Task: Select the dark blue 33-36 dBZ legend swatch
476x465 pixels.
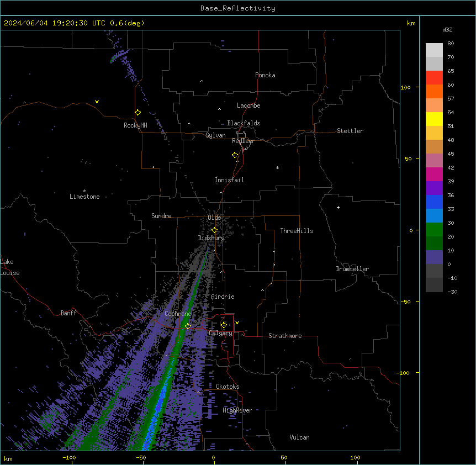Action: pyautogui.click(x=434, y=202)
